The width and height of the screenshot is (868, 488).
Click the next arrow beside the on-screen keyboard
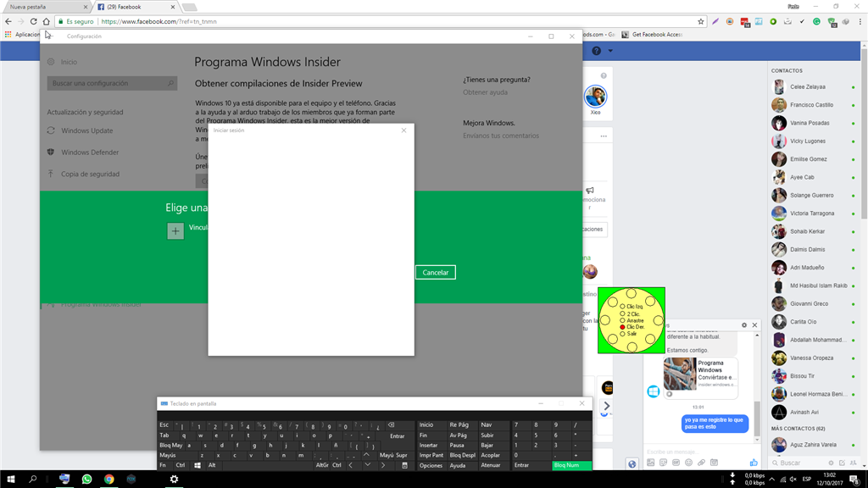(607, 406)
